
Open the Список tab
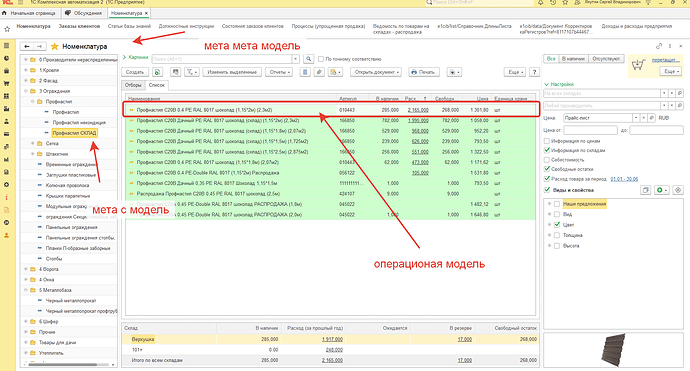coord(157,85)
